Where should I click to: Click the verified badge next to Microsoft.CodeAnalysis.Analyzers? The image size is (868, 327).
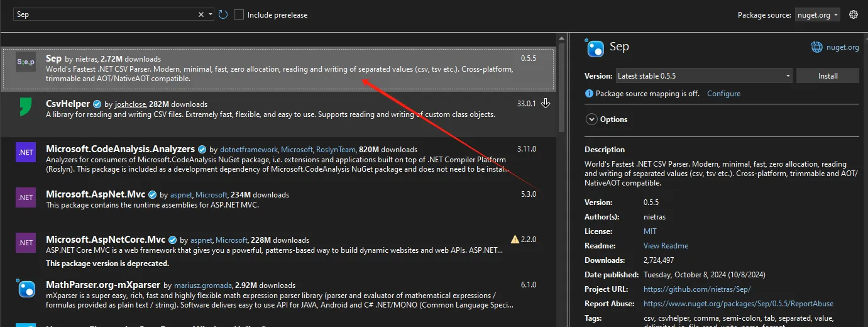(x=202, y=149)
